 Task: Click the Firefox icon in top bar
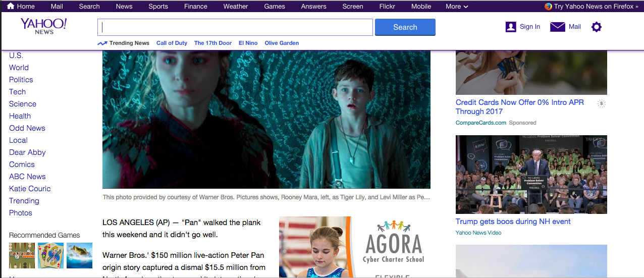pos(549,7)
